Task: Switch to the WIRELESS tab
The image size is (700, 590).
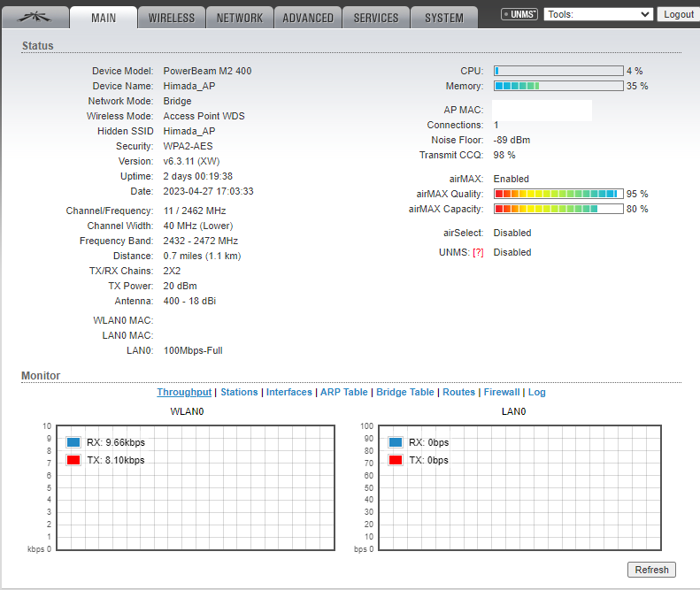Action: click(172, 18)
